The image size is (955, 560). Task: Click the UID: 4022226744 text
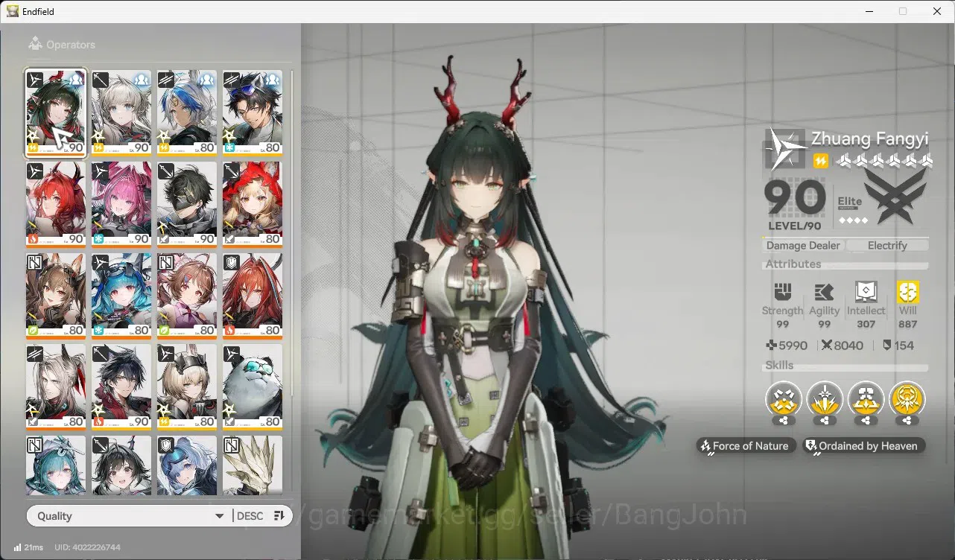(x=87, y=547)
